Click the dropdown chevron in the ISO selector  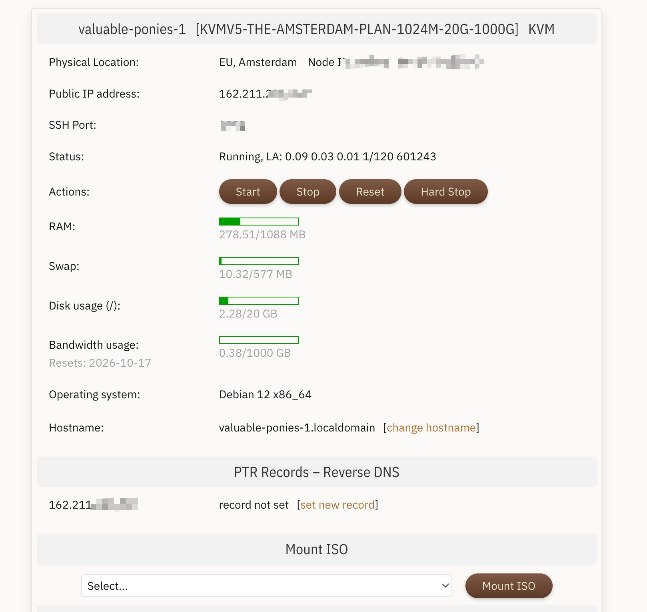point(445,586)
